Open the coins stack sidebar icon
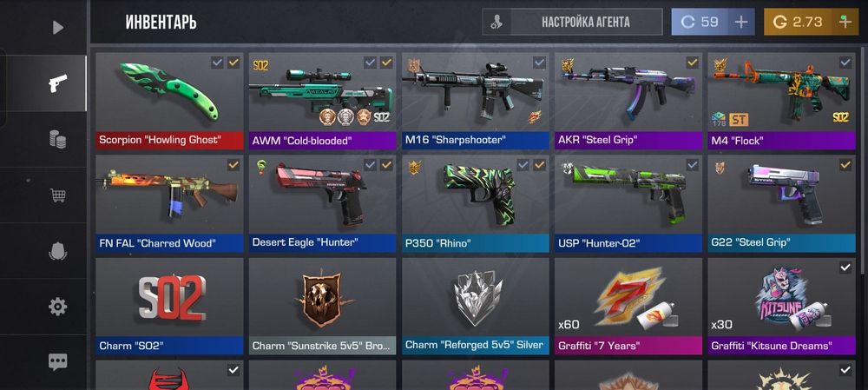Viewport: 868px width, 390px height. [x=57, y=140]
